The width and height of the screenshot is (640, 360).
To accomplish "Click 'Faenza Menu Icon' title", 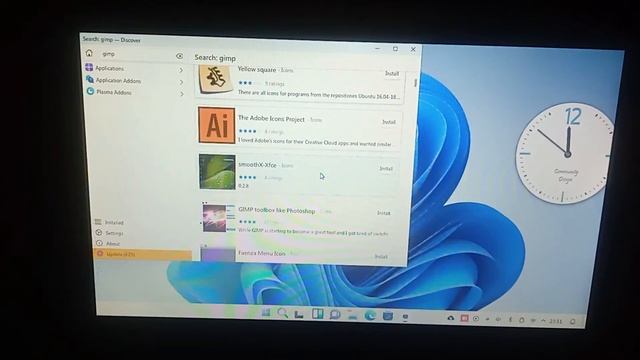I will (x=262, y=253).
